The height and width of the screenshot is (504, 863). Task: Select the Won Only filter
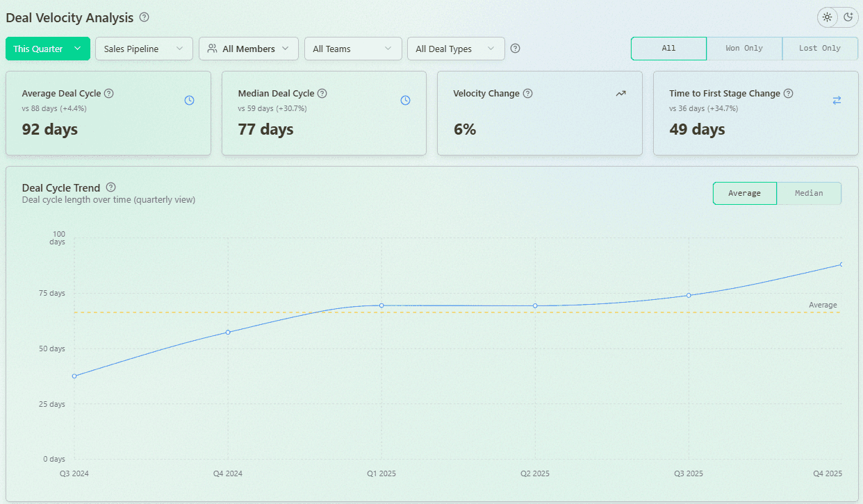click(x=744, y=49)
